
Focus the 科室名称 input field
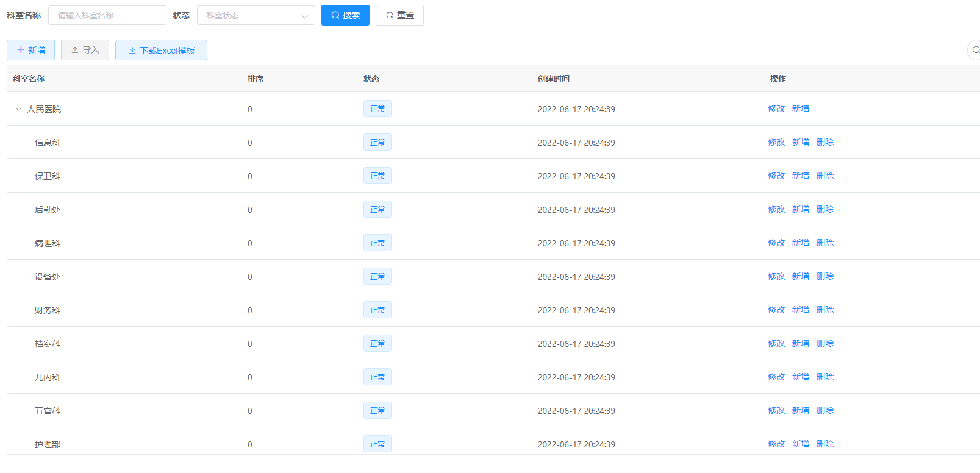(x=107, y=15)
